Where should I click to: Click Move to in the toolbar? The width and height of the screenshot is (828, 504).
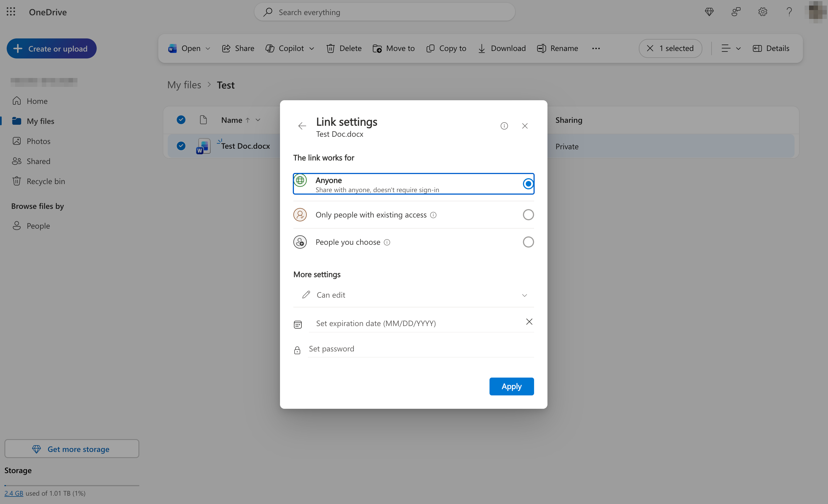pyautogui.click(x=393, y=48)
